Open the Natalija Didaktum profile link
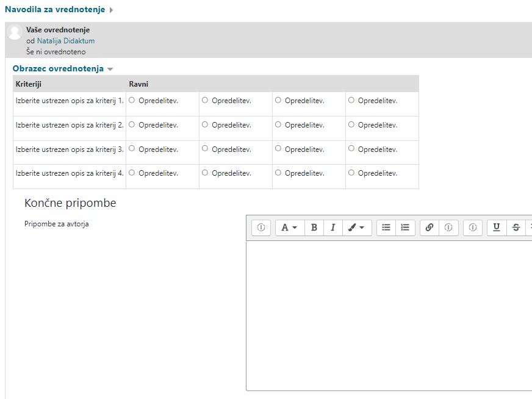 tap(65, 41)
